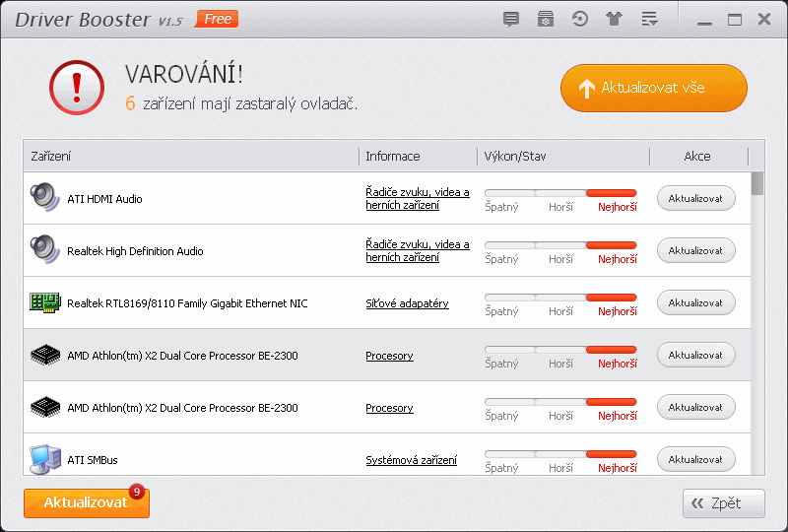Open the restore history clock icon
This screenshot has width=788, height=532.
(579, 20)
